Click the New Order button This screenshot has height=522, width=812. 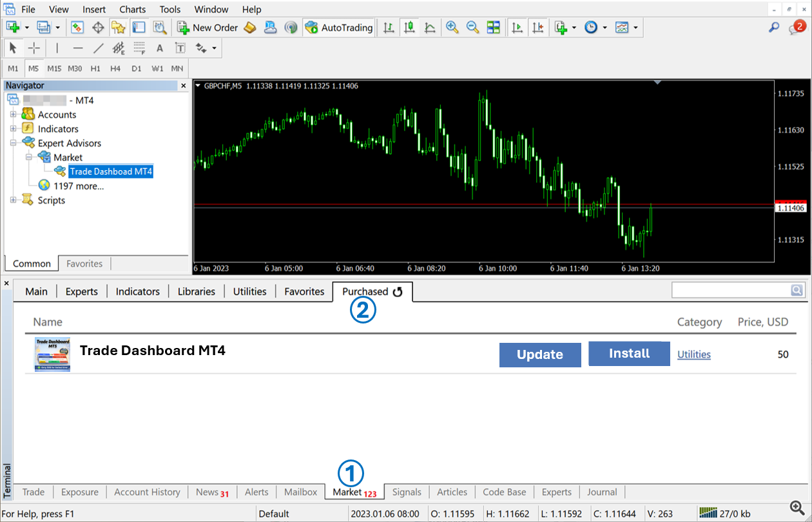coord(208,27)
